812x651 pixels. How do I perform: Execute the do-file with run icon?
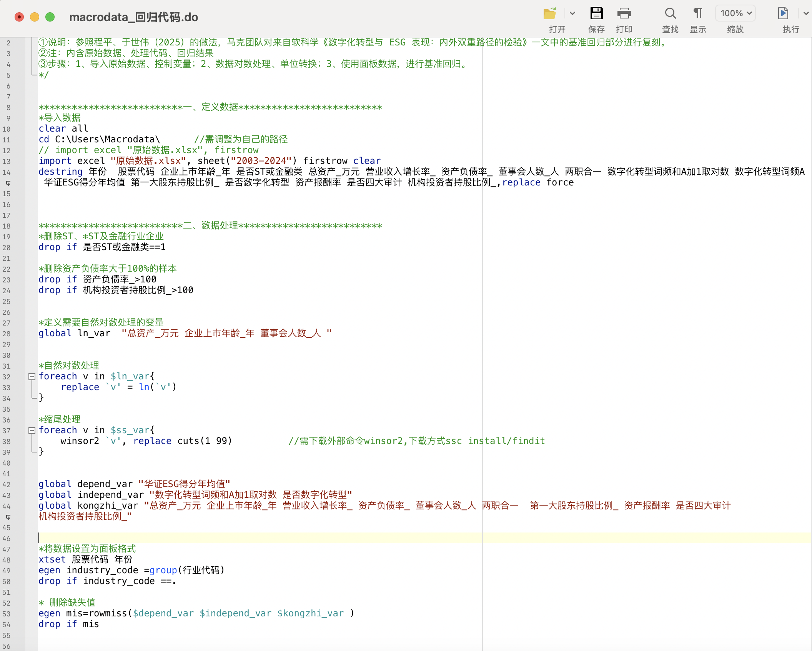(x=783, y=14)
